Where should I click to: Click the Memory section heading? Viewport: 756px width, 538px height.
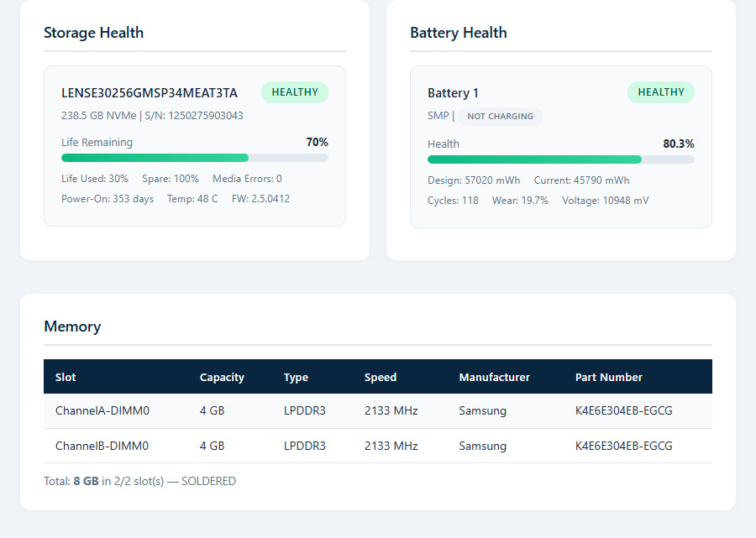click(72, 326)
